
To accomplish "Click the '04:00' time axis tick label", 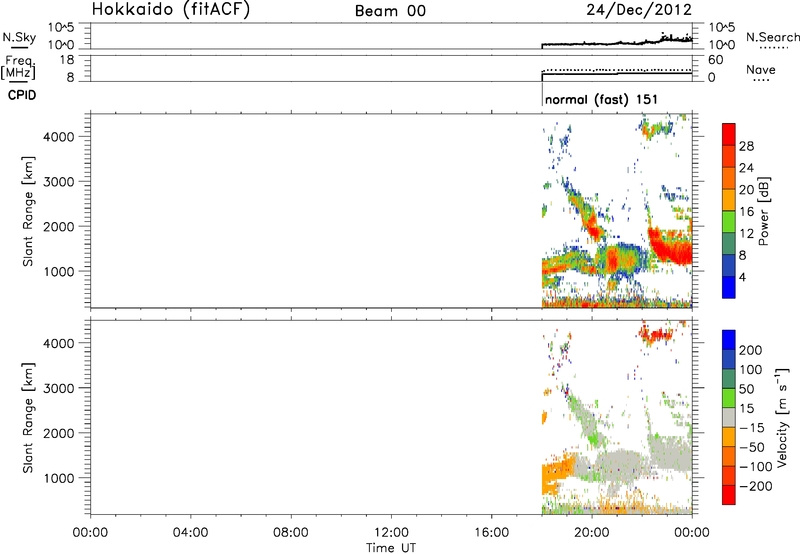I will [x=190, y=533].
